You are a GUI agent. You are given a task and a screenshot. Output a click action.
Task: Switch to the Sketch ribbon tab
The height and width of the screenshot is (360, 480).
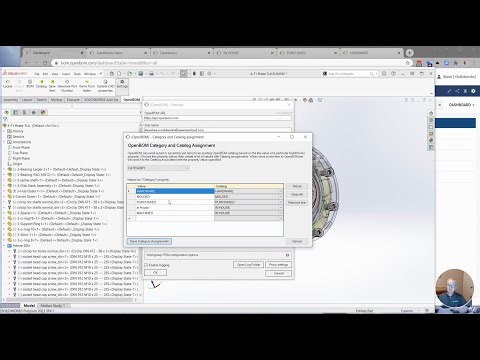click(x=42, y=100)
